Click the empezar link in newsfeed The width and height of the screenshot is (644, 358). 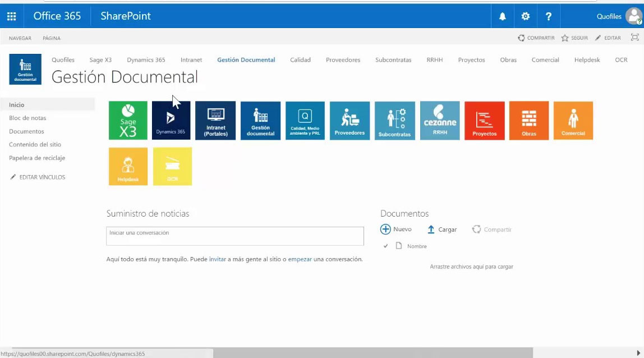pyautogui.click(x=300, y=259)
